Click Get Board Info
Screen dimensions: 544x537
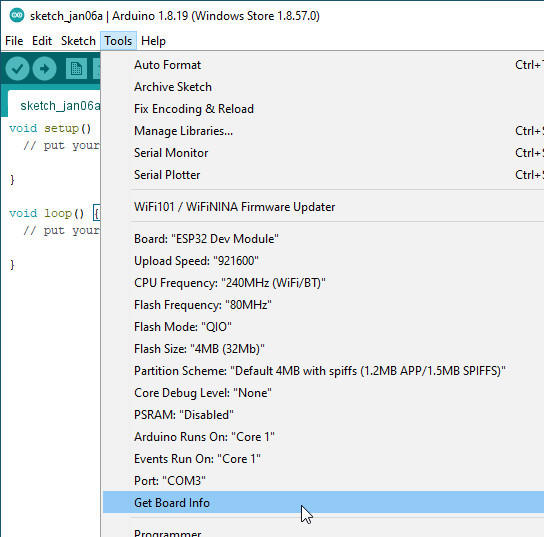[323, 502]
